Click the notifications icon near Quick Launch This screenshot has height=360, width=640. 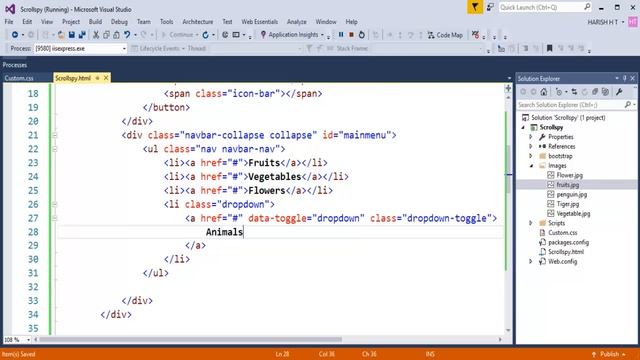click(490, 7)
